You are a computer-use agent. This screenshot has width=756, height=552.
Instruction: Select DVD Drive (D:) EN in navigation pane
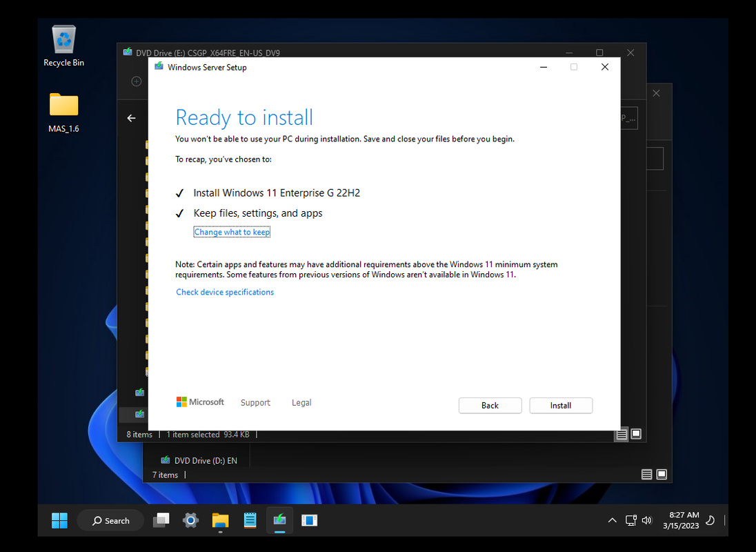199,460
